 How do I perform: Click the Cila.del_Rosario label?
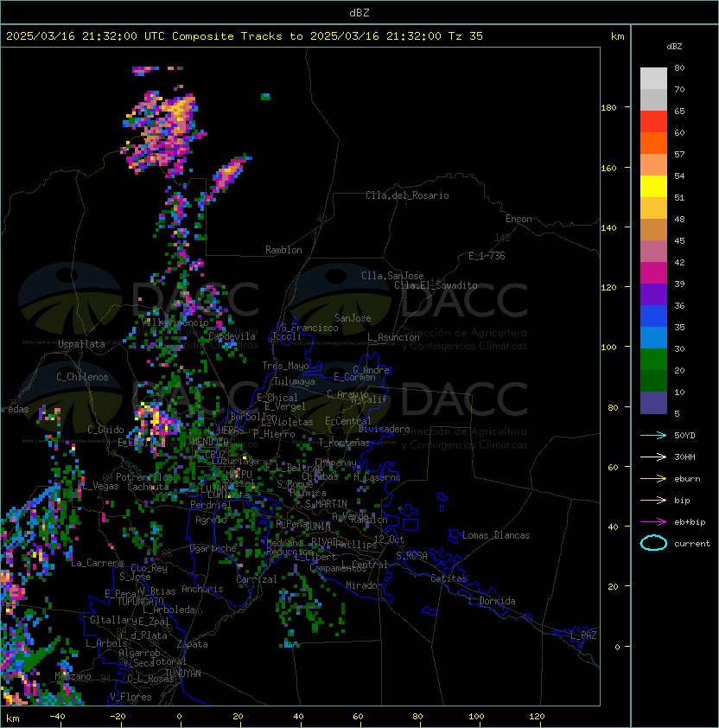coord(407,195)
